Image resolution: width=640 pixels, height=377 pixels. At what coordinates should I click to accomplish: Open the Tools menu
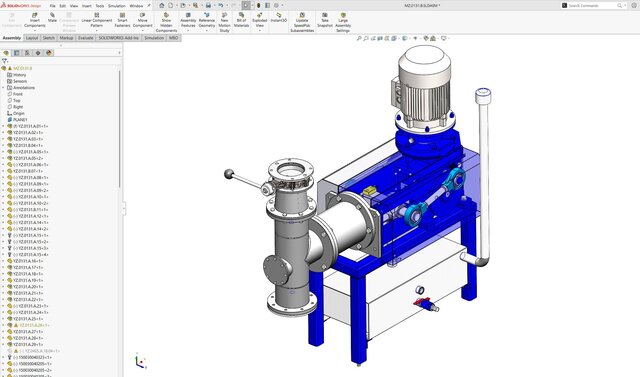point(100,6)
